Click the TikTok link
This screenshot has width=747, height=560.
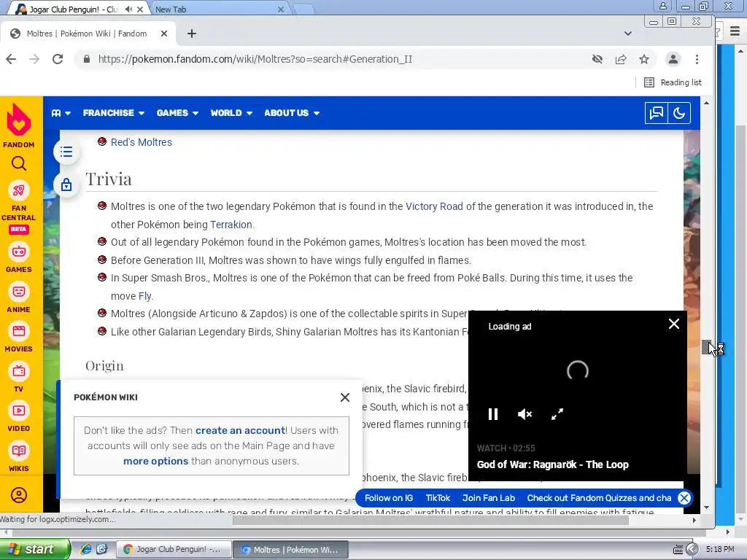pyautogui.click(x=438, y=498)
